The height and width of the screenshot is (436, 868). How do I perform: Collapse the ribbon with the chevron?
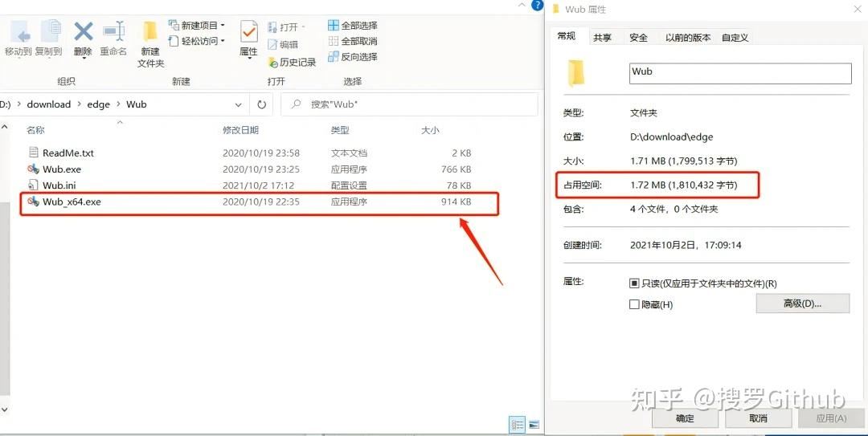pyautogui.click(x=522, y=5)
